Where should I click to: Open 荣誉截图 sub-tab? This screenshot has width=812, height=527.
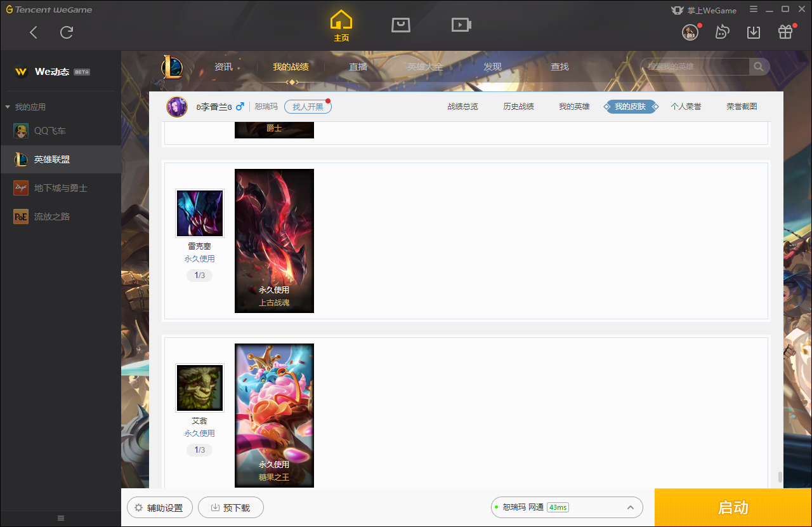coord(742,107)
